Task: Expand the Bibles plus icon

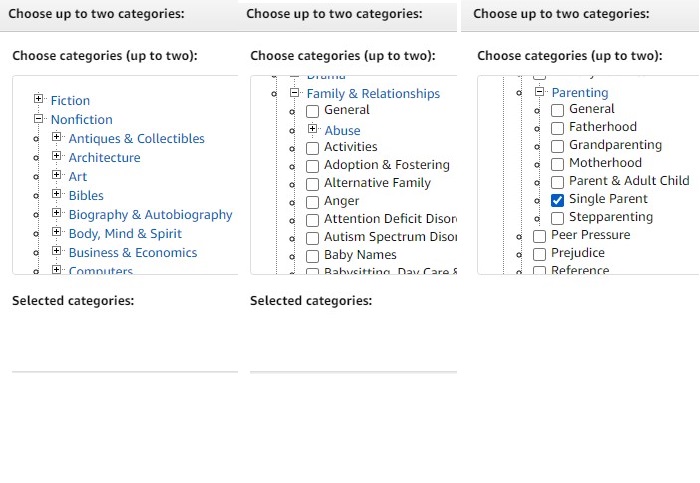Action: point(56,193)
